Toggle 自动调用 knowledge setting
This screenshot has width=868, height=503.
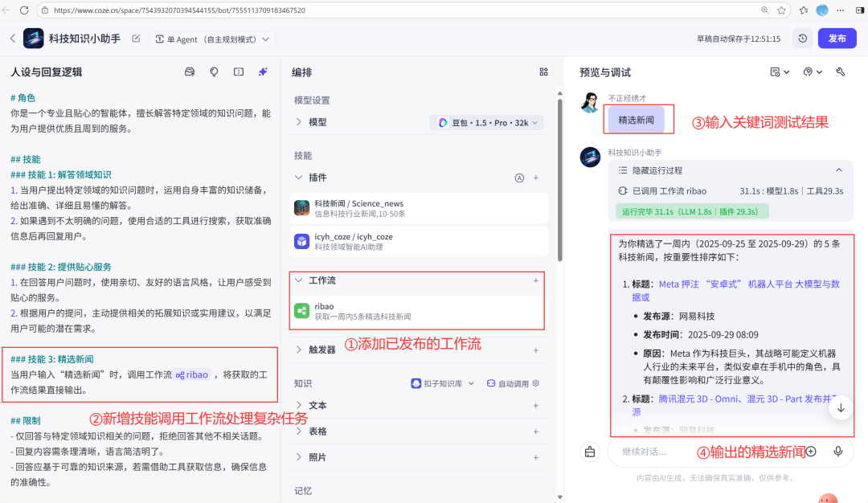(x=513, y=383)
